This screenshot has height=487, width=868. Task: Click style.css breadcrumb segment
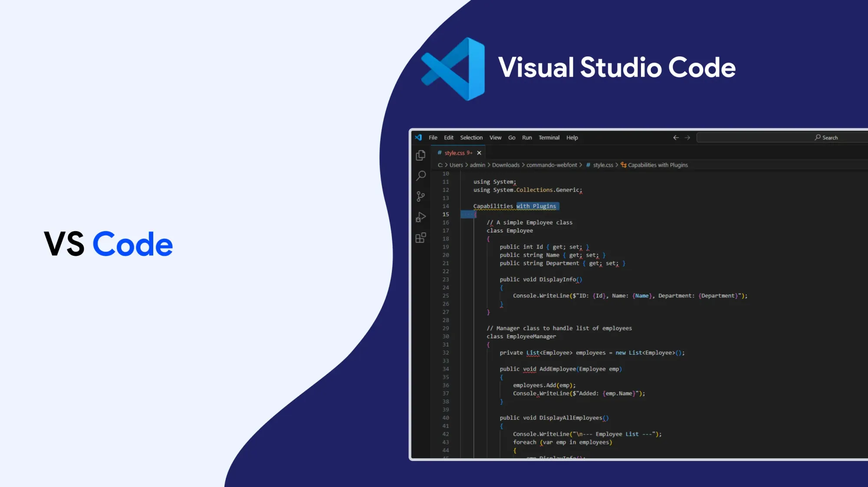coord(599,165)
